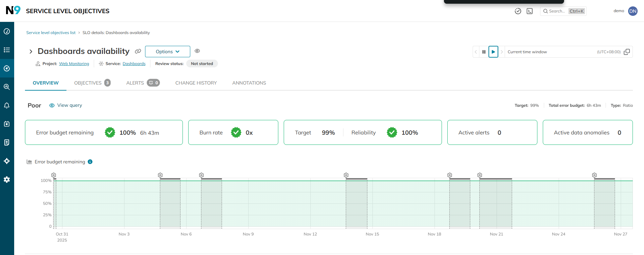Screen dimensions: 644x255
Task: Open the terminal console icon in header
Action: click(x=530, y=11)
